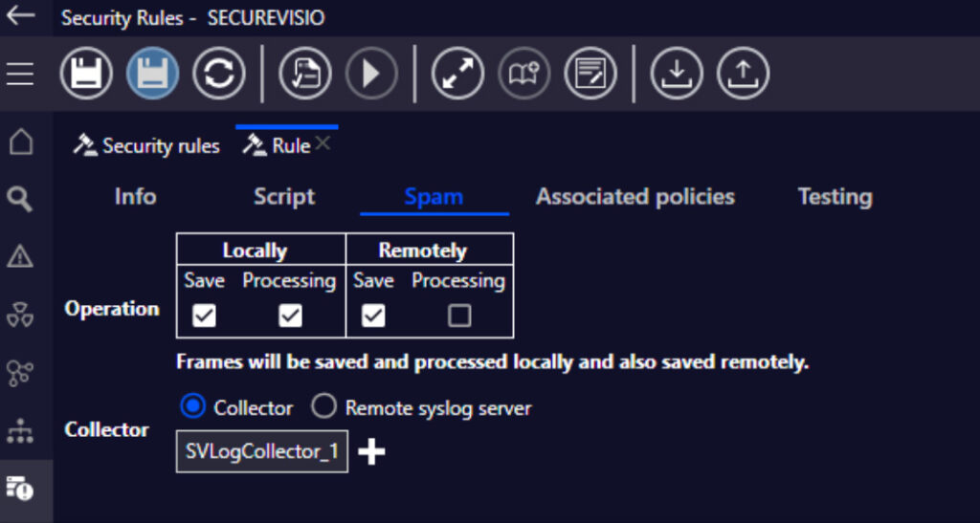Select the Remote syslog server radio button
This screenshot has width=980, height=523.
tap(323, 406)
